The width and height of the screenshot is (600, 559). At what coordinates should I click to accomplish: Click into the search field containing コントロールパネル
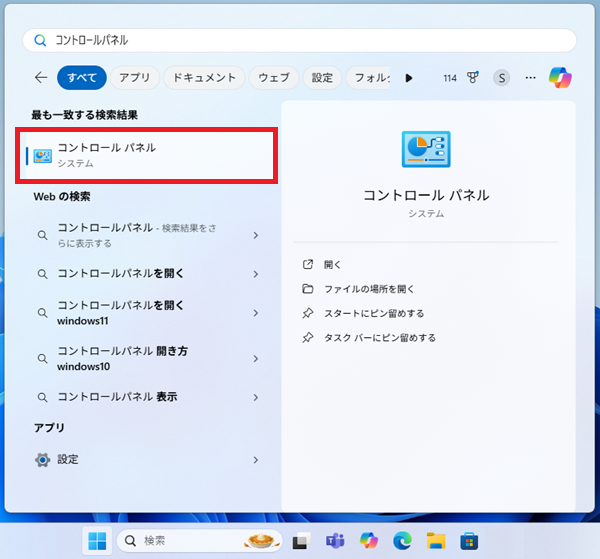tap(300, 40)
